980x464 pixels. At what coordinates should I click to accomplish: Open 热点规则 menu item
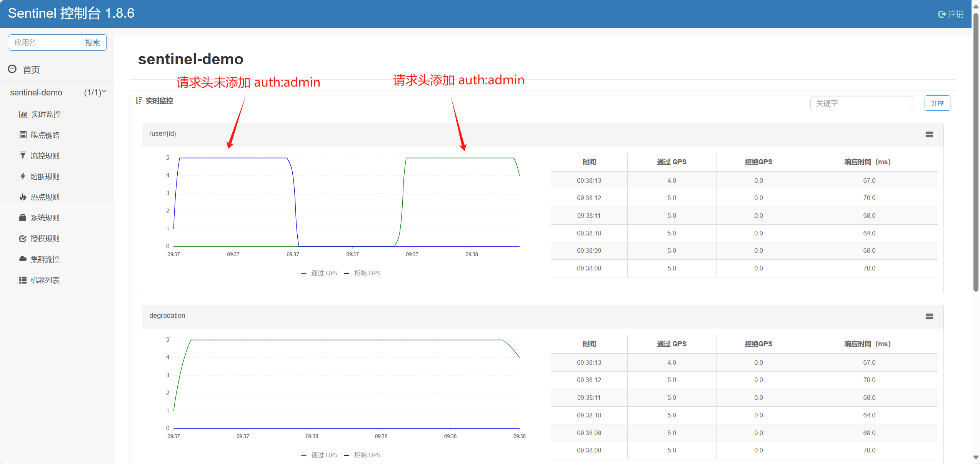(x=45, y=197)
